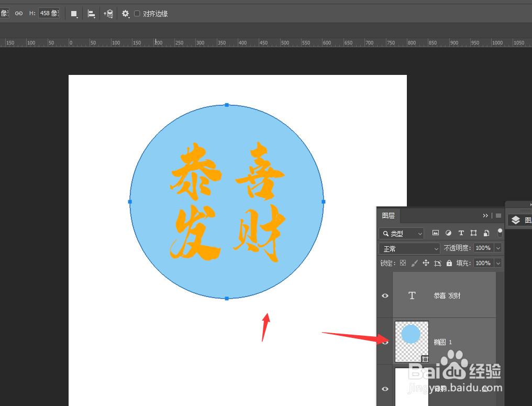Click the link width and height icon

coord(19,13)
